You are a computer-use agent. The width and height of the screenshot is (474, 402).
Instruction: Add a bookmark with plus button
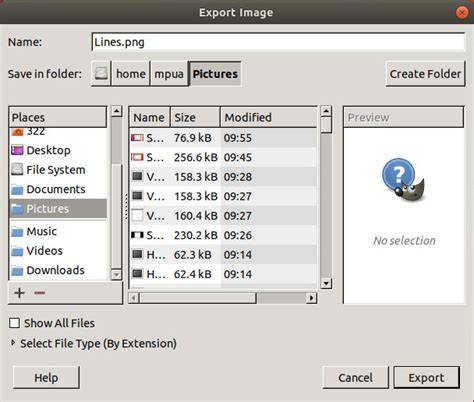pos(19,293)
